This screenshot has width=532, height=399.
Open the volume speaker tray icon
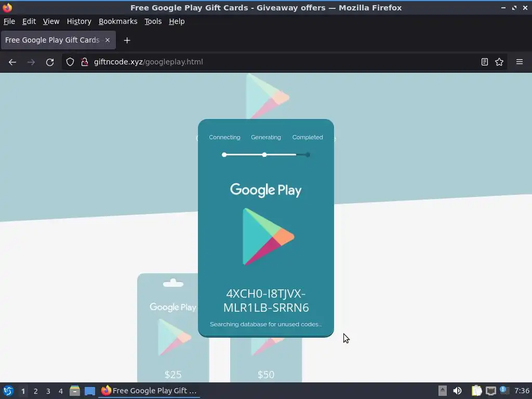click(457, 391)
